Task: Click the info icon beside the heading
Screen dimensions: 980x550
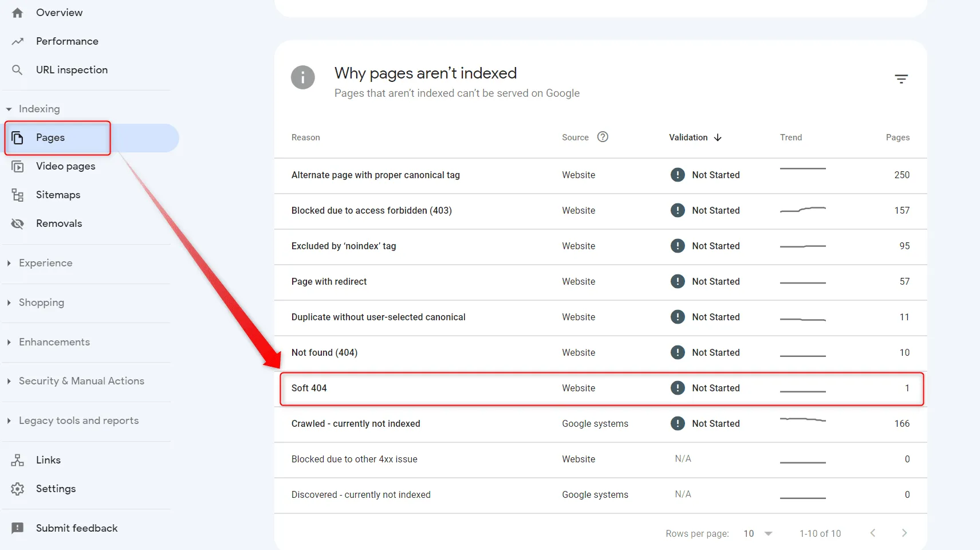Action: click(x=303, y=77)
